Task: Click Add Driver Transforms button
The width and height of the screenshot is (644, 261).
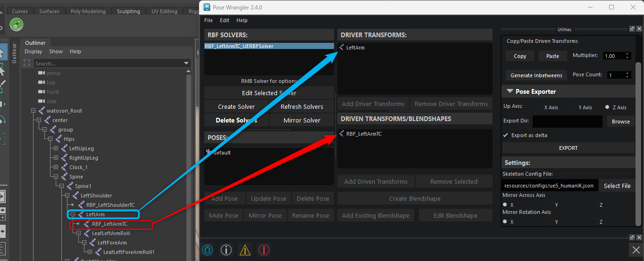Action: point(373,104)
